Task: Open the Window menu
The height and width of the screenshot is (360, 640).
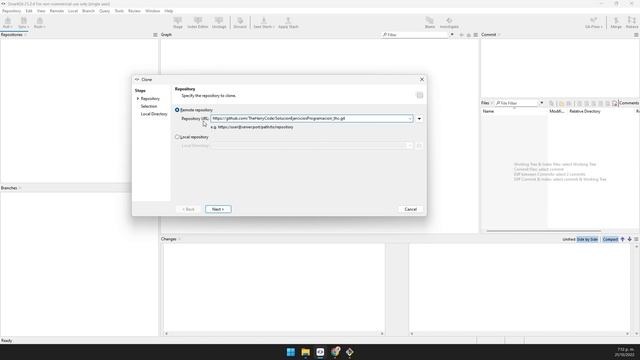Action: point(153,11)
